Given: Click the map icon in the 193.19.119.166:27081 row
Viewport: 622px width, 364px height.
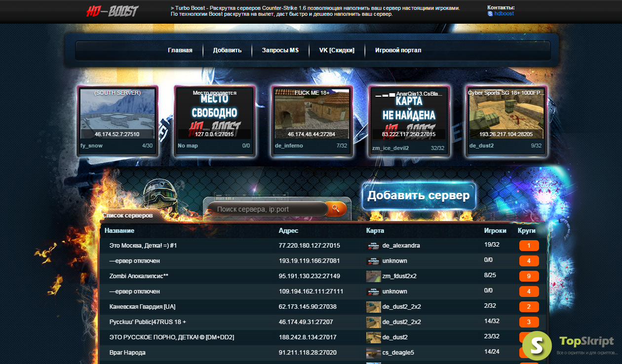Looking at the screenshot, I should tap(373, 261).
